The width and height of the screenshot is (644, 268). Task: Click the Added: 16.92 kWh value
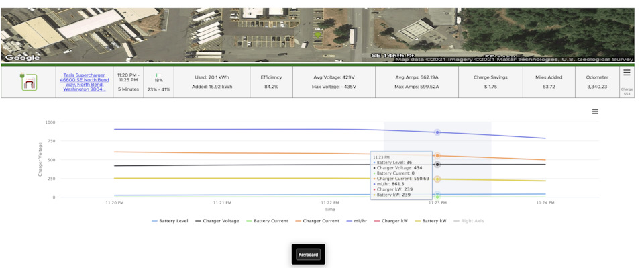(x=212, y=87)
